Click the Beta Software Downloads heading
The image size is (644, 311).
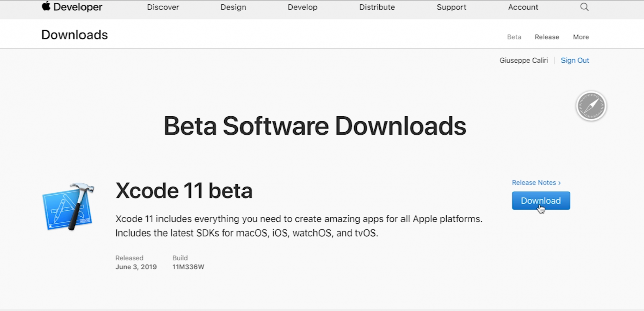pyautogui.click(x=315, y=126)
